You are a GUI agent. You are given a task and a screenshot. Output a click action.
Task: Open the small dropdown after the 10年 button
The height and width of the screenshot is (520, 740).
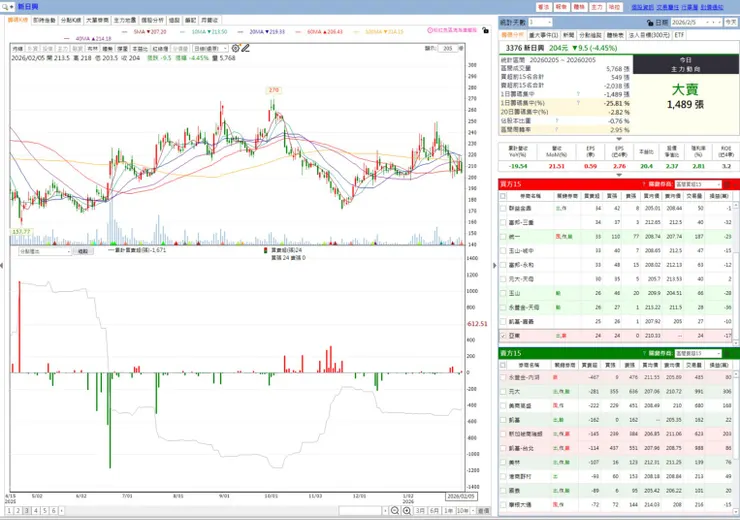473,511
